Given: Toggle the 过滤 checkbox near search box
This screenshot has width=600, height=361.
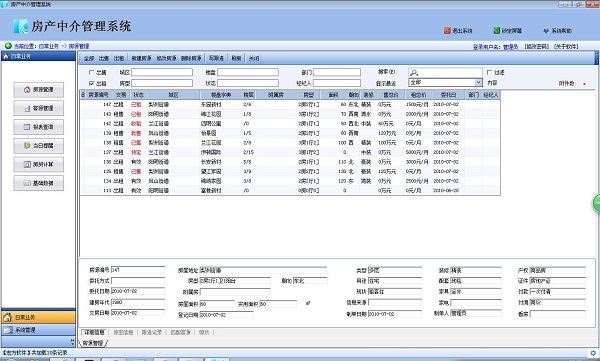Looking at the screenshot, I should pos(489,72).
